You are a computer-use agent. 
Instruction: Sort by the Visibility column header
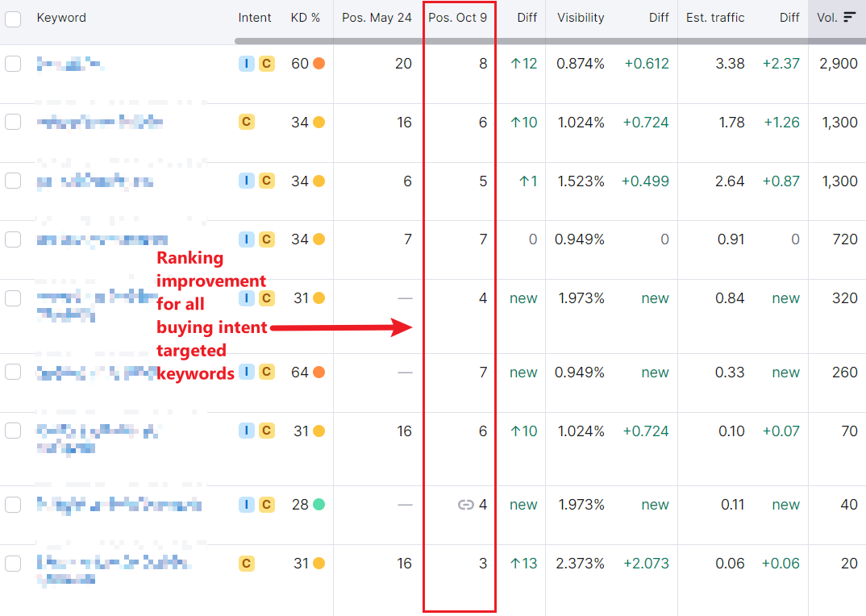tap(581, 18)
